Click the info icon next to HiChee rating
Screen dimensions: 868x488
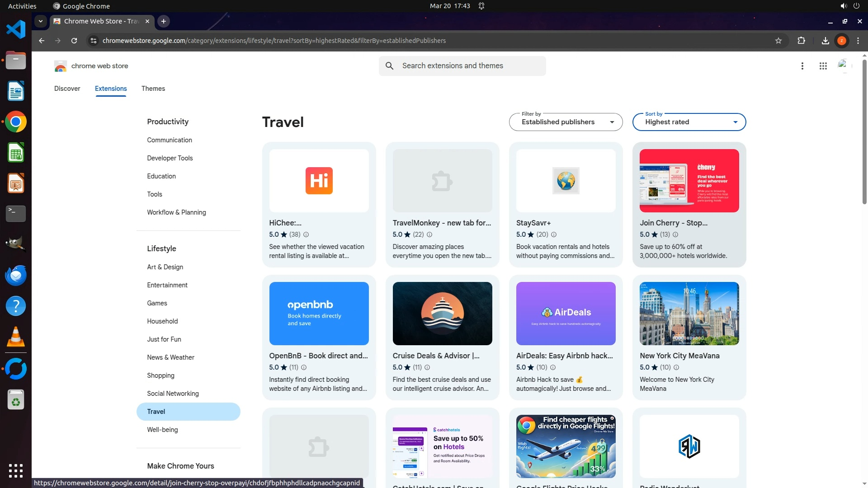[306, 235]
